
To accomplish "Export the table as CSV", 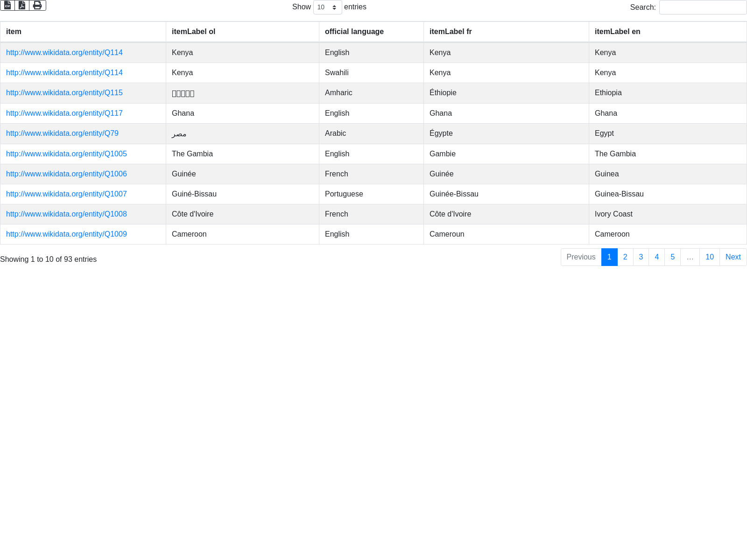I will click(7, 5).
